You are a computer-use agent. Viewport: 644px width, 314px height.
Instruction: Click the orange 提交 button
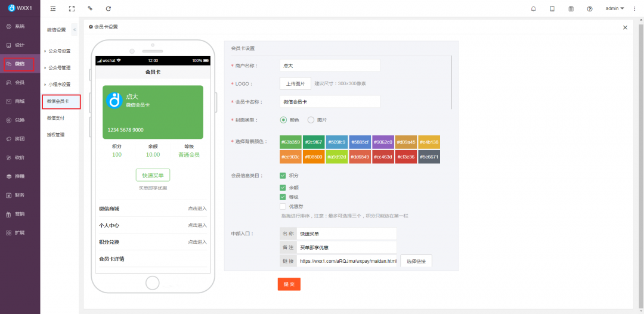tap(289, 284)
